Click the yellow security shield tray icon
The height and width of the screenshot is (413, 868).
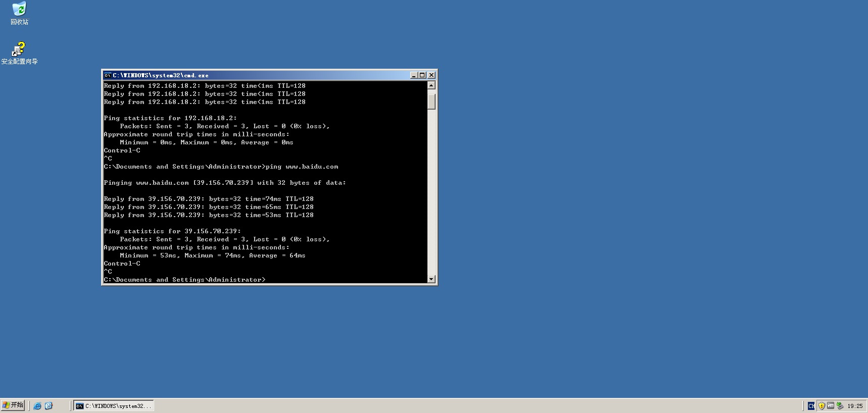(x=822, y=406)
